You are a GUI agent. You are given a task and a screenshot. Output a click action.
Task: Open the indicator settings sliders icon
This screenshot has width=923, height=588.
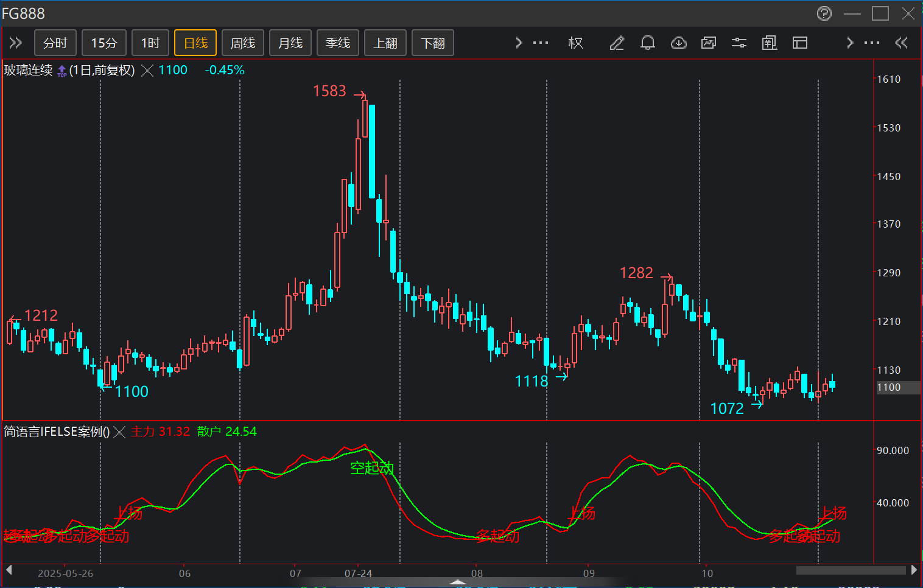pyautogui.click(x=739, y=43)
